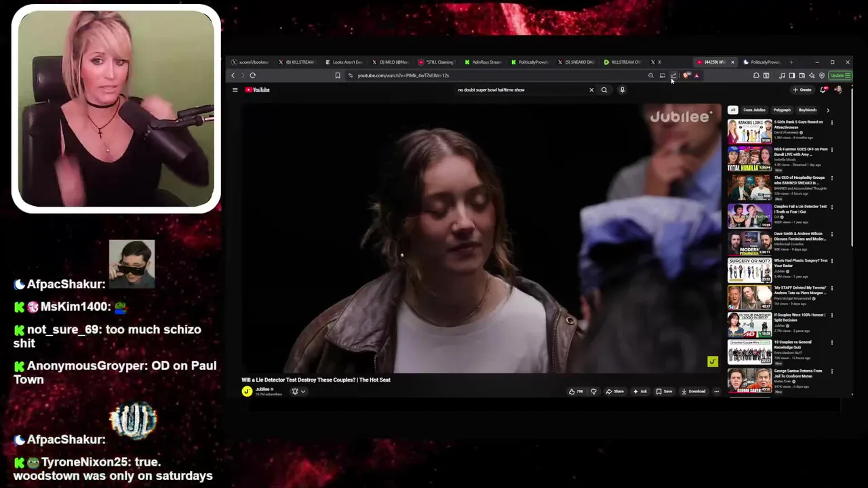Screen dimensions: 868x488
Task: Select the 'All' filter chip
Action: [x=732, y=110]
